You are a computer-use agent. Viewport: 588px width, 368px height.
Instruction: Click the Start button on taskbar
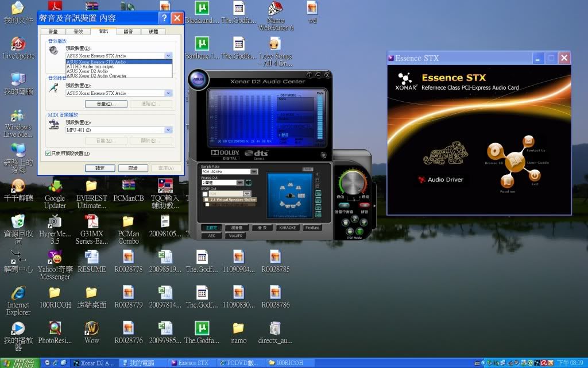tap(20, 363)
